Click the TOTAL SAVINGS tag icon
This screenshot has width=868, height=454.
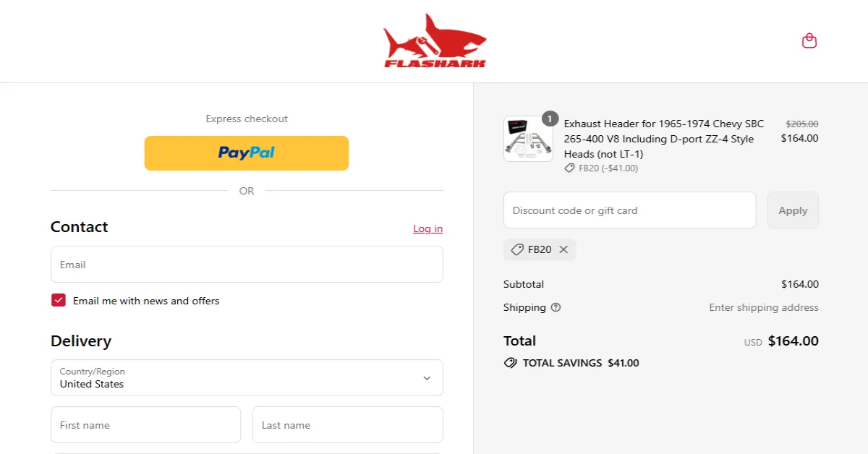[510, 363]
